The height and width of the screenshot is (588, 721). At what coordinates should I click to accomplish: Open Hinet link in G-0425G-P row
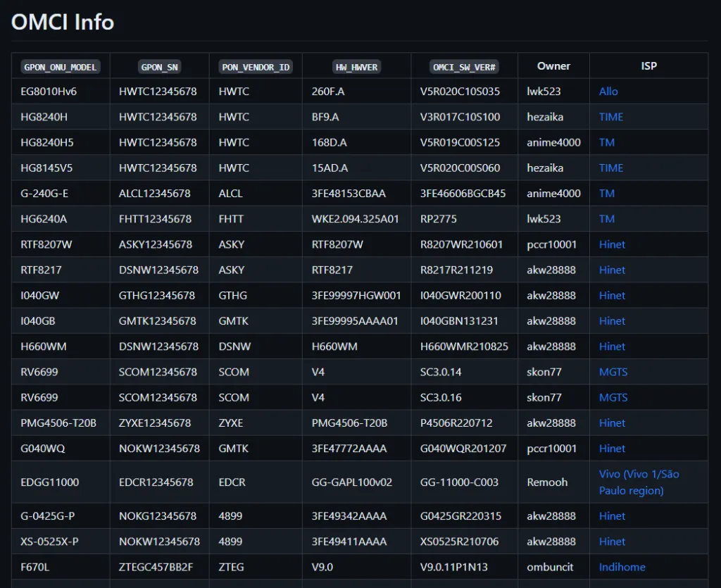pos(612,516)
